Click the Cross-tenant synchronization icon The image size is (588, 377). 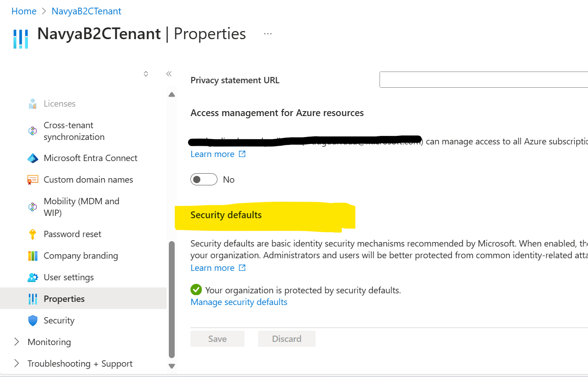click(x=32, y=131)
